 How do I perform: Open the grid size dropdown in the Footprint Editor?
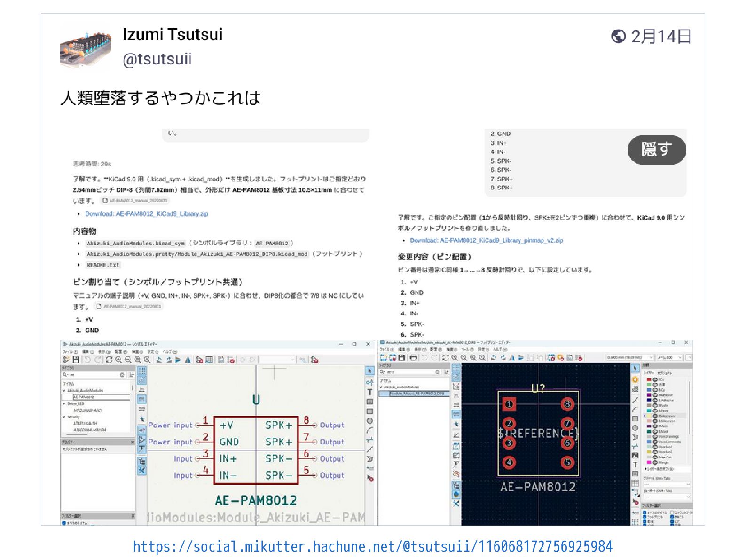(x=630, y=358)
